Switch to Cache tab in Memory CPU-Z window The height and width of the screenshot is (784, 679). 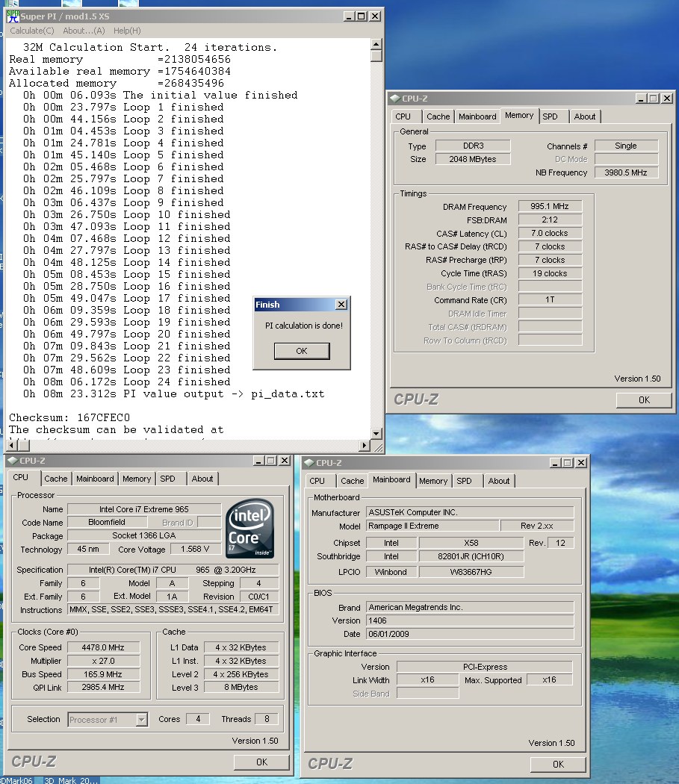coord(438,116)
